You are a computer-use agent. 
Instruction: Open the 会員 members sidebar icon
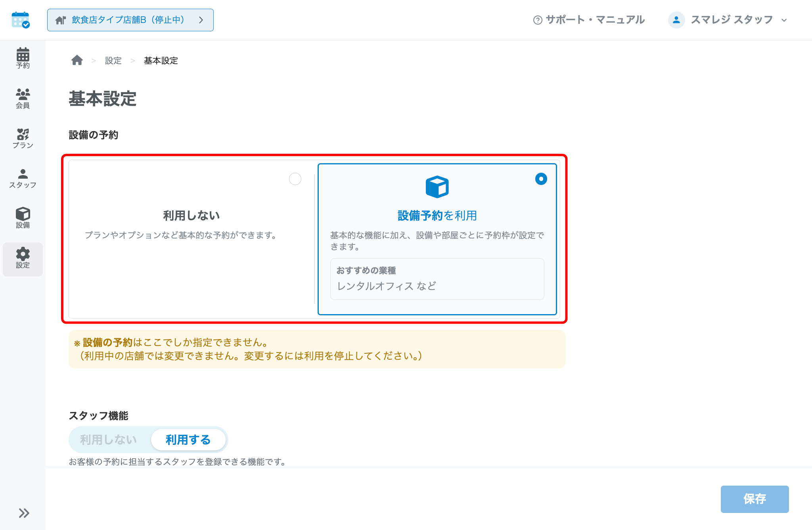pyautogui.click(x=23, y=98)
